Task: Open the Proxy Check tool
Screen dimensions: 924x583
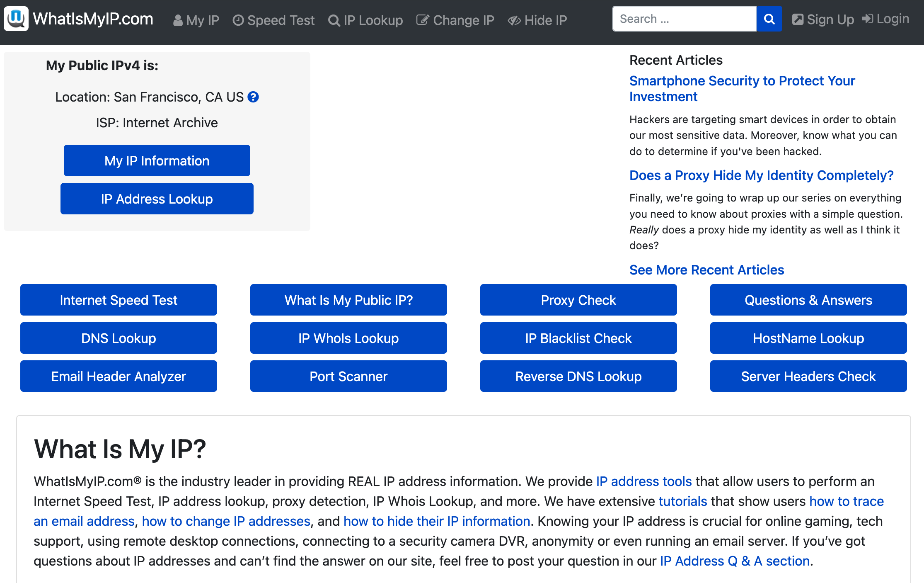Action: (x=578, y=300)
